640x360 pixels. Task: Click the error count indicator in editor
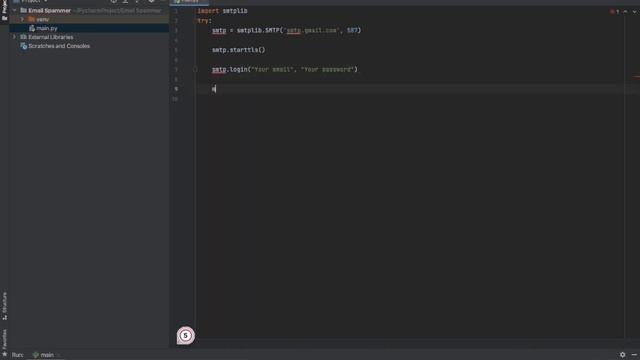click(x=614, y=11)
